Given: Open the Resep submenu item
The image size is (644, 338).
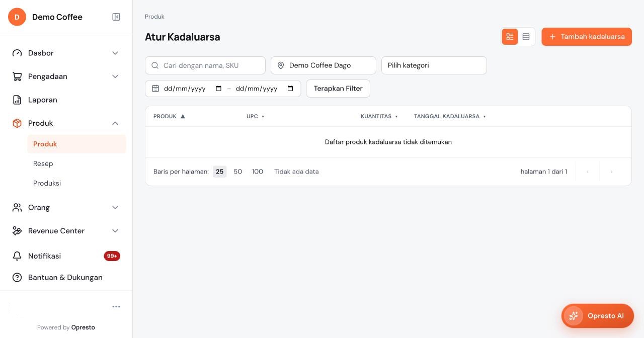Looking at the screenshot, I should tap(76, 163).
